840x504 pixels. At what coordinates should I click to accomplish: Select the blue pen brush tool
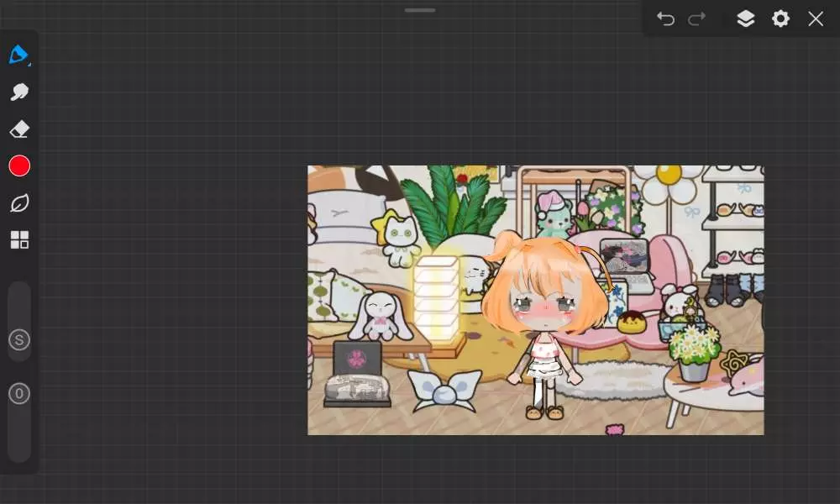coord(18,55)
